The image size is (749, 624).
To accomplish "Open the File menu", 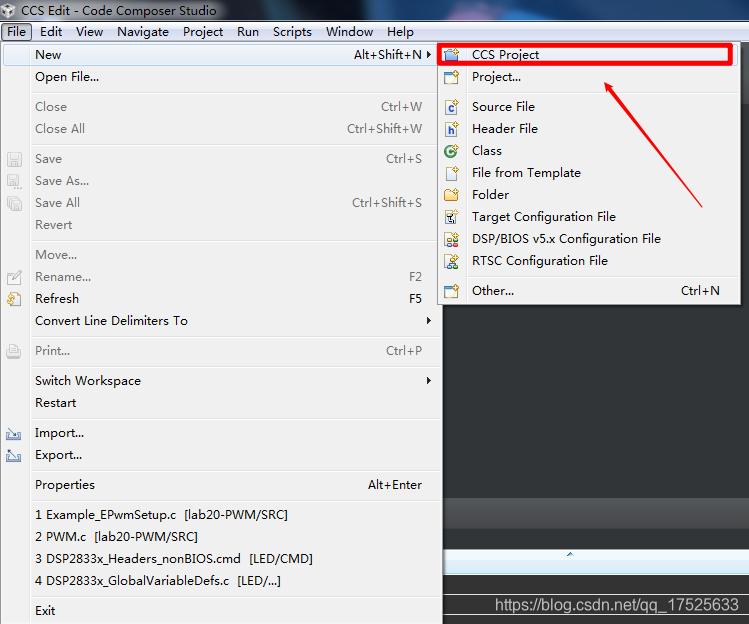I will 17,32.
